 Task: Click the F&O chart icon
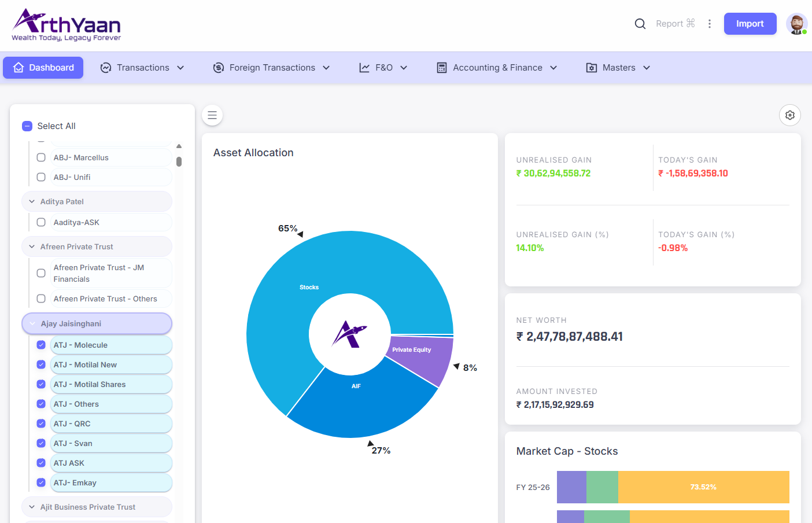(364, 68)
